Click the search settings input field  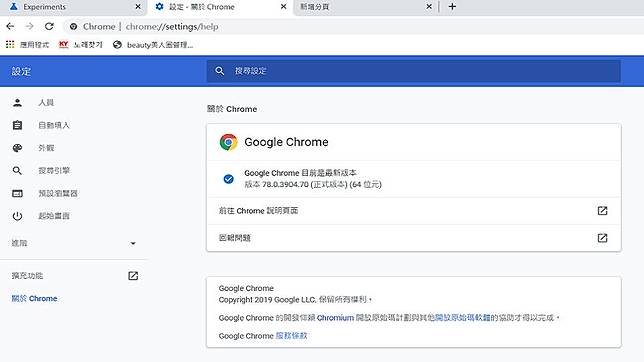[414, 71]
